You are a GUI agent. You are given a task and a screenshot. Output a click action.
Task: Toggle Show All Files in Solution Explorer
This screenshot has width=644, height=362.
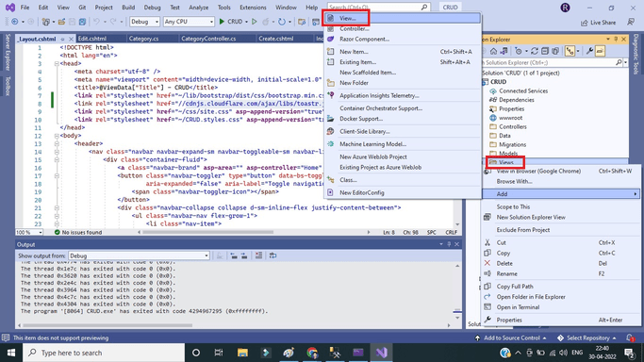tap(555, 51)
